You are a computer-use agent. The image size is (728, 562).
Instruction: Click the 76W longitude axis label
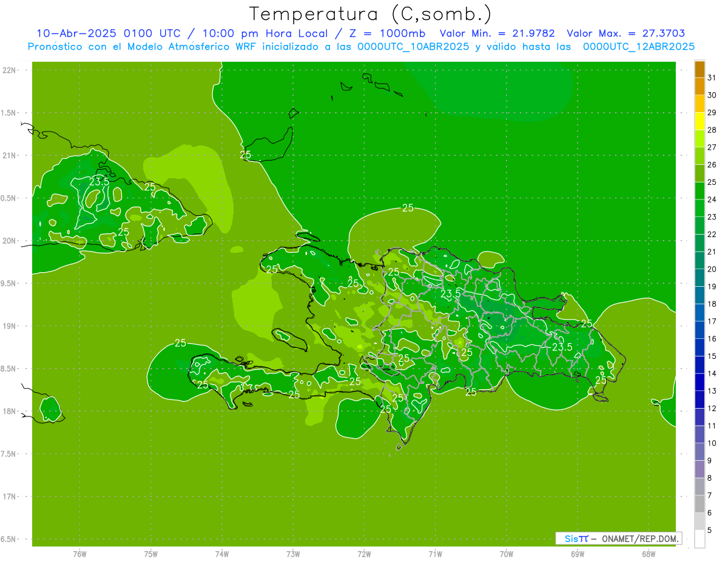tap(79, 554)
